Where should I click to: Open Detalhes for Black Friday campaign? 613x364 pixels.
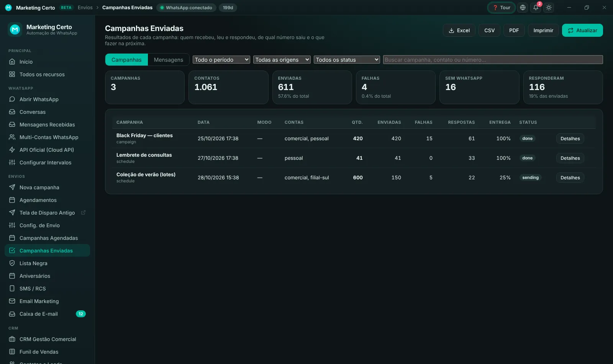tap(570, 139)
